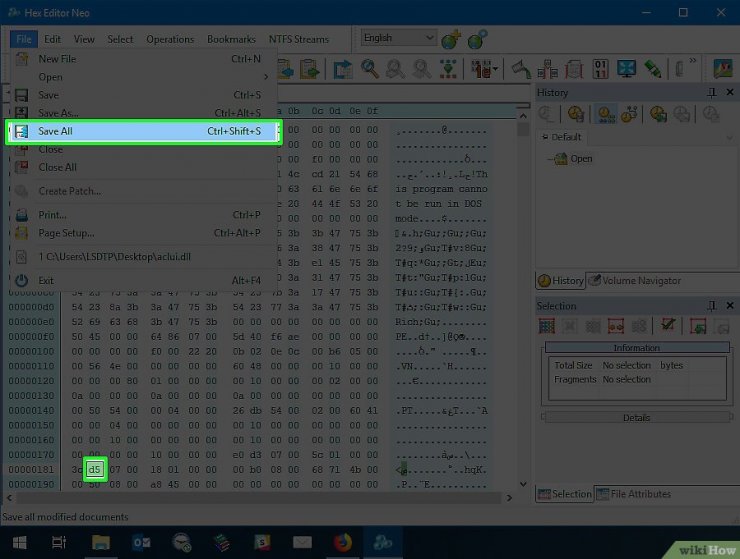Click the Windows Start button

point(19,542)
